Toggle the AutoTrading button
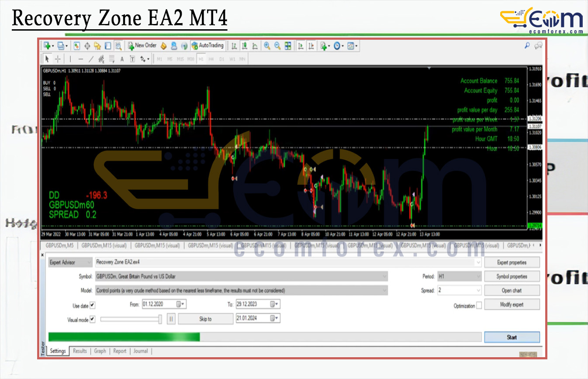The width and height of the screenshot is (588, 379). [x=208, y=45]
